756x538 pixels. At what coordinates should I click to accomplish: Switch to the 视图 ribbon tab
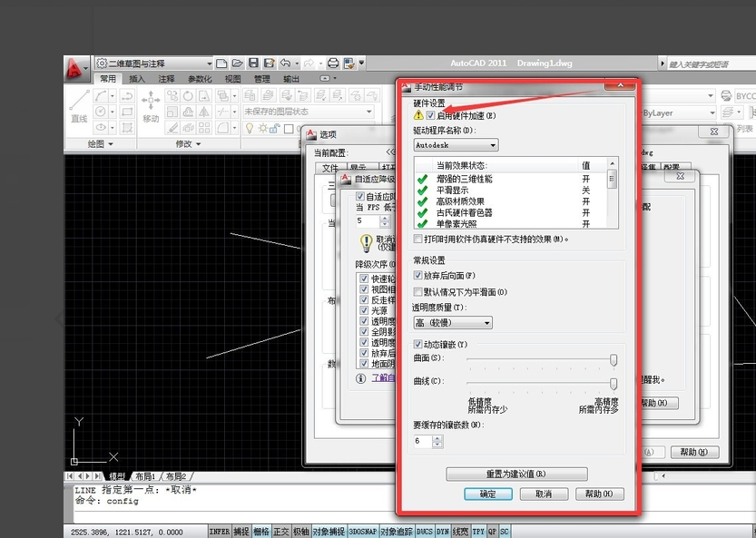[233, 79]
